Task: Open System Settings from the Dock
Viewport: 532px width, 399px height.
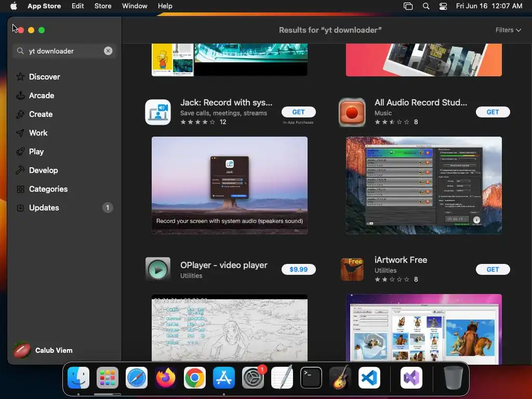Action: pos(253,378)
